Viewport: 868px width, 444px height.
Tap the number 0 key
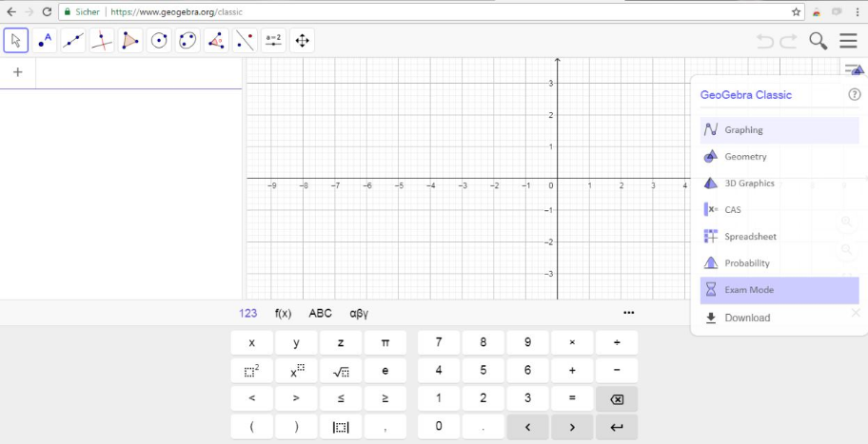(x=439, y=427)
